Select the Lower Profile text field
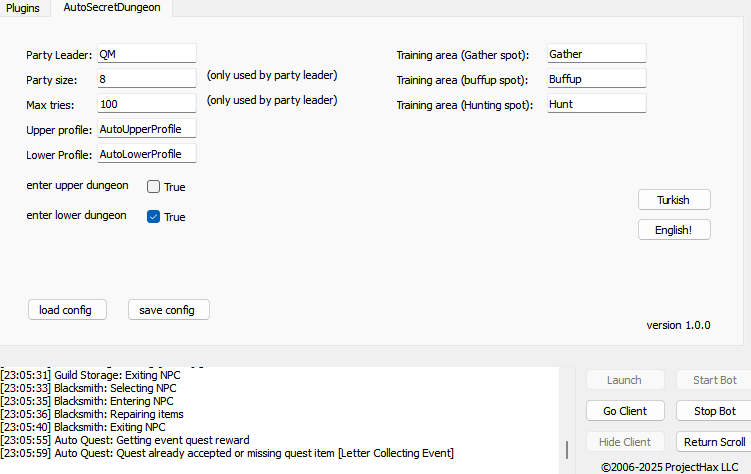The height and width of the screenshot is (474, 751). [146, 154]
